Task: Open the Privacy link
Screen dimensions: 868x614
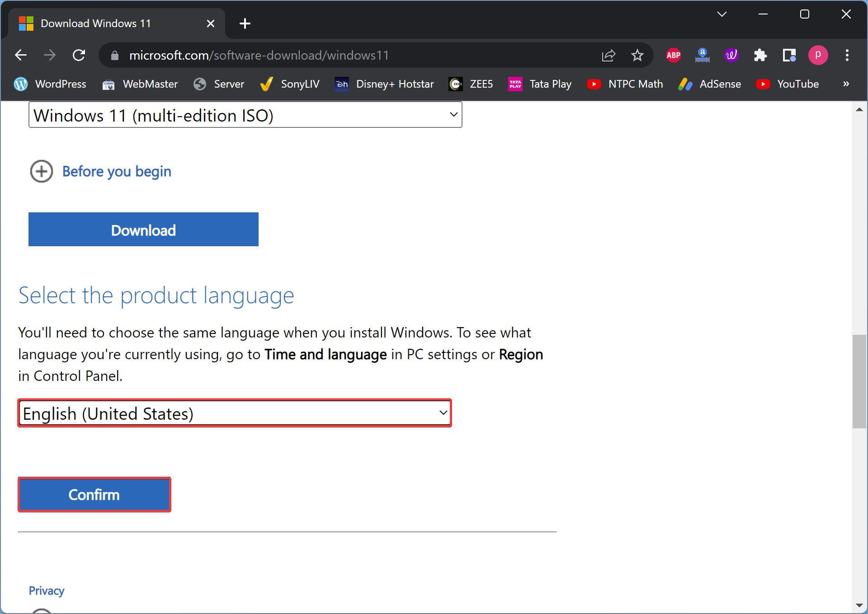Action: pyautogui.click(x=47, y=591)
